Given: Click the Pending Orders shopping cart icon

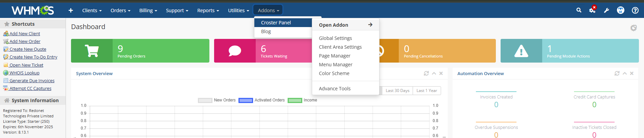Looking at the screenshot, I should coord(92,51).
